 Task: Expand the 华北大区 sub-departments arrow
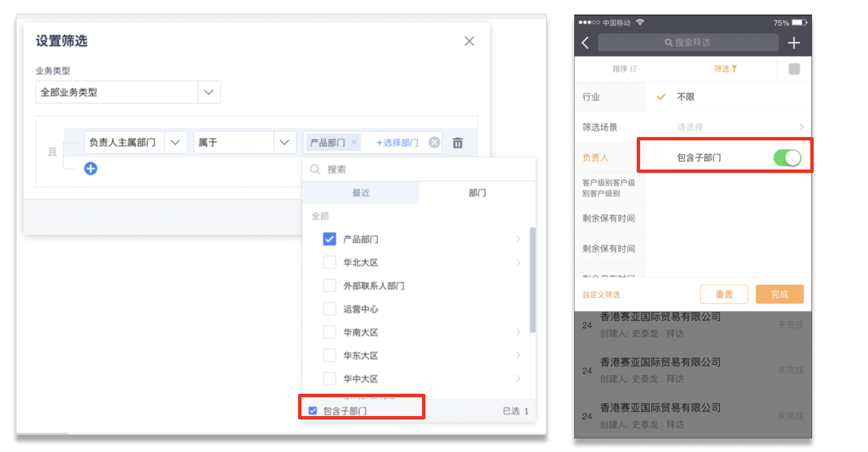[518, 262]
